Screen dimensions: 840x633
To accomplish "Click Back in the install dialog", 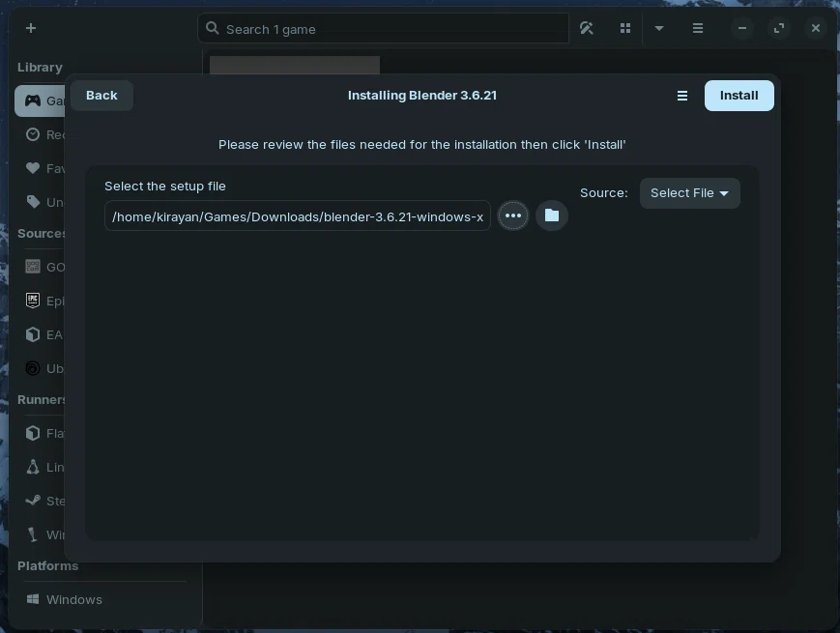I will 101,96.
